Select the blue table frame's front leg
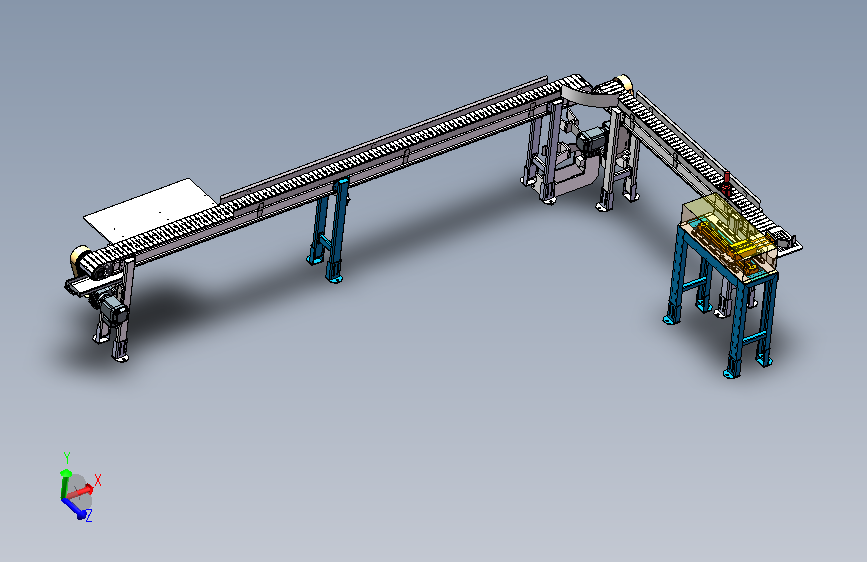This screenshot has width=867, height=562. coord(737,330)
